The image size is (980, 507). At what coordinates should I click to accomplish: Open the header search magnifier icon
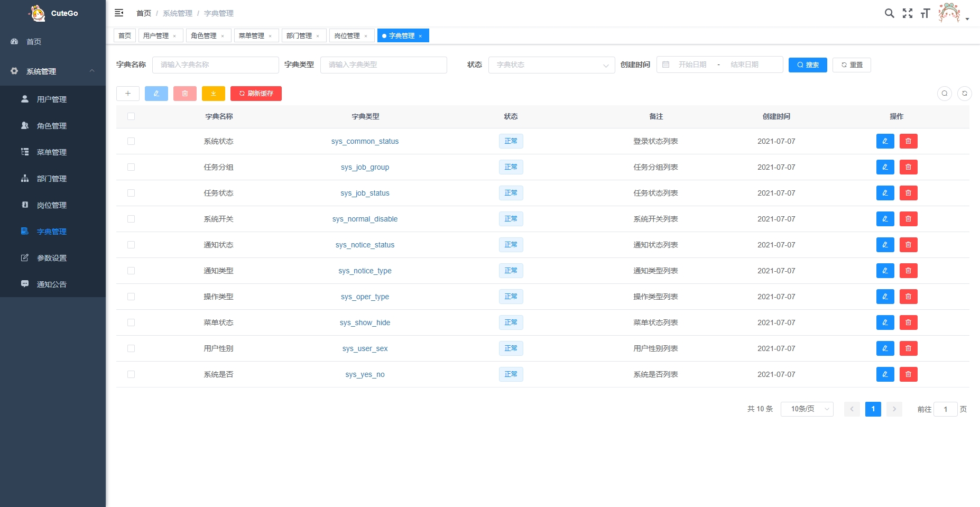[x=890, y=13]
